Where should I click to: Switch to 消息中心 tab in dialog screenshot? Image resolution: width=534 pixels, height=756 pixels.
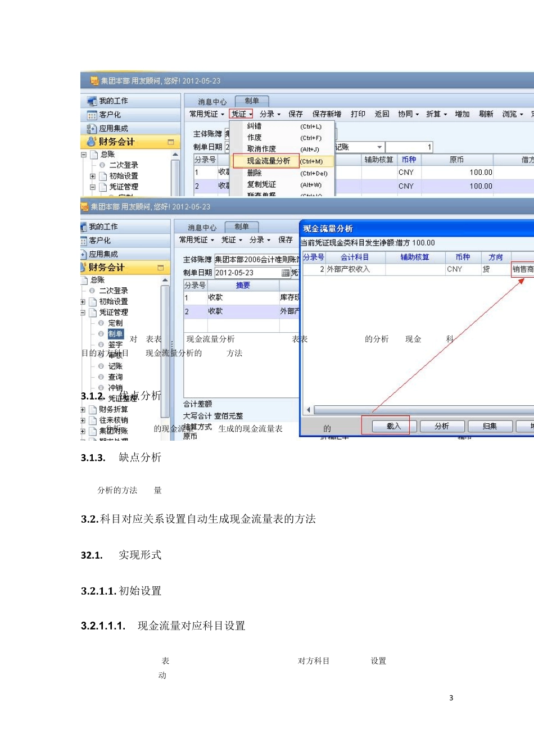(x=202, y=228)
